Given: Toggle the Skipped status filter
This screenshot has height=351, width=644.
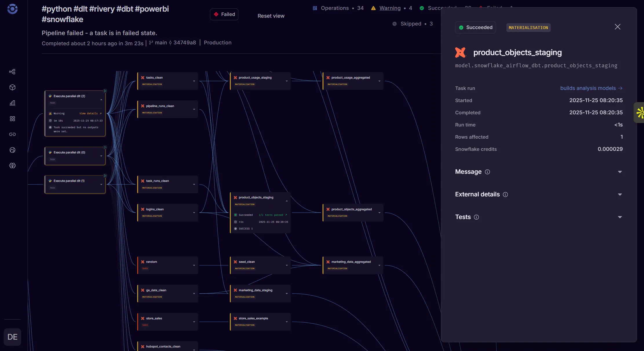Looking at the screenshot, I should [x=411, y=24].
